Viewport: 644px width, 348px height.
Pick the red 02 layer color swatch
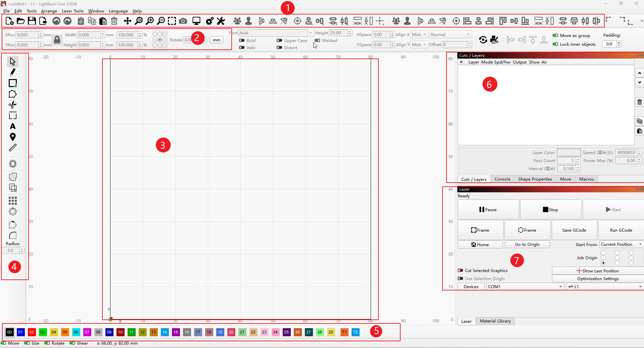coord(32,332)
